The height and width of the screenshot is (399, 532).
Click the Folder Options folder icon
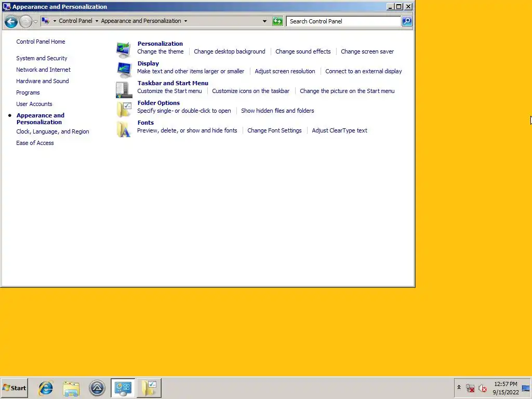pyautogui.click(x=124, y=109)
